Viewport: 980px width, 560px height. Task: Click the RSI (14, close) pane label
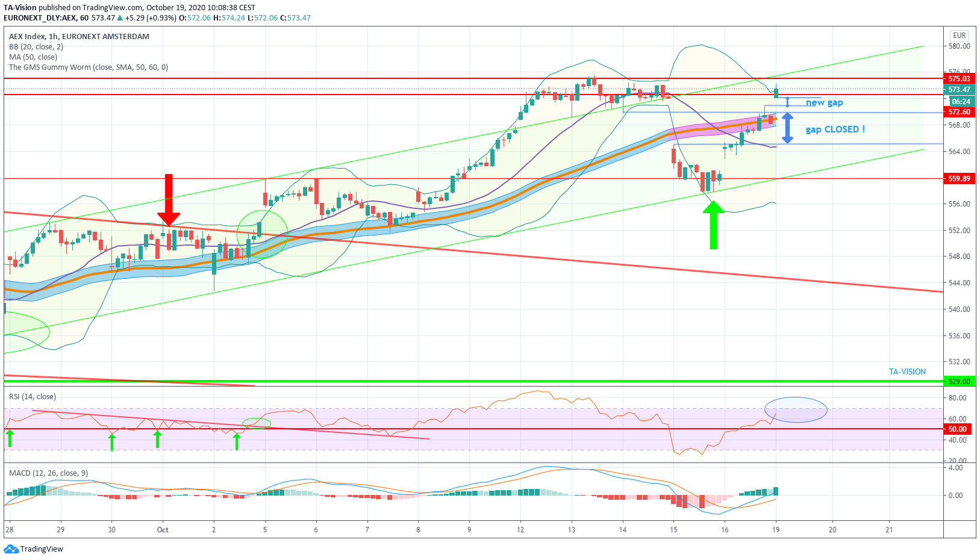pos(33,396)
